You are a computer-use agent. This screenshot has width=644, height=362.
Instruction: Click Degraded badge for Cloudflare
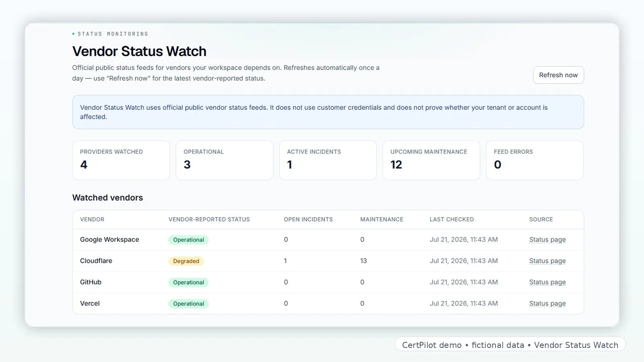pos(186,261)
